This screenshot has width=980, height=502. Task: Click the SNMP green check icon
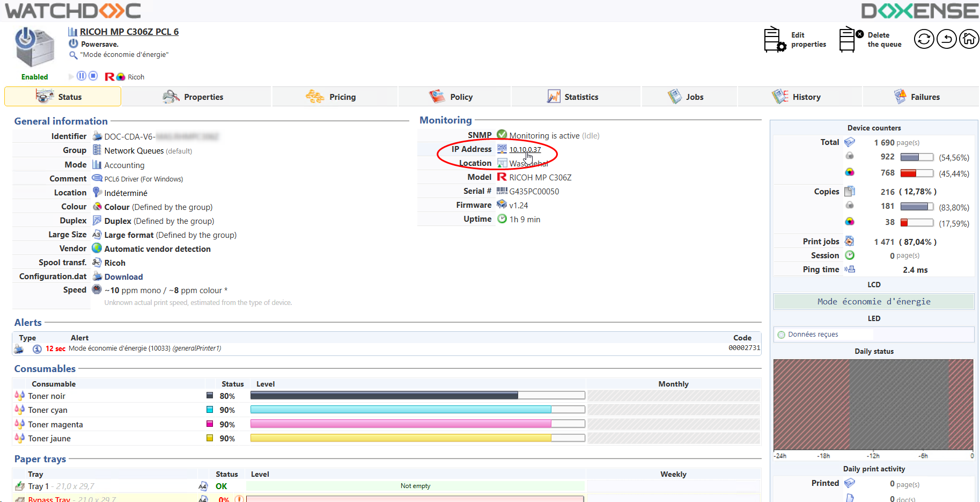click(502, 134)
